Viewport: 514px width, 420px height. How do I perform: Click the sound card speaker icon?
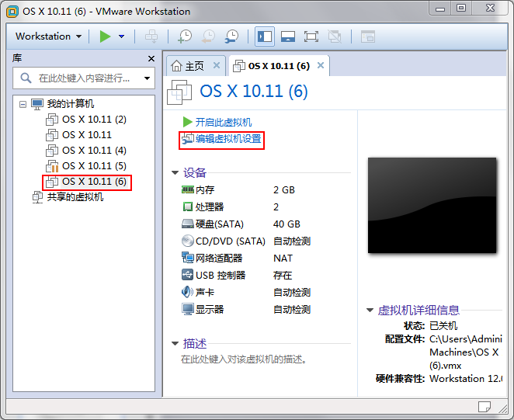pyautogui.click(x=187, y=292)
